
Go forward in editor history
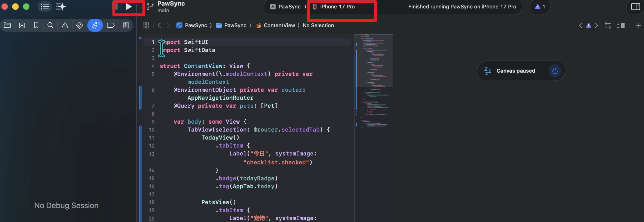[x=168, y=25]
